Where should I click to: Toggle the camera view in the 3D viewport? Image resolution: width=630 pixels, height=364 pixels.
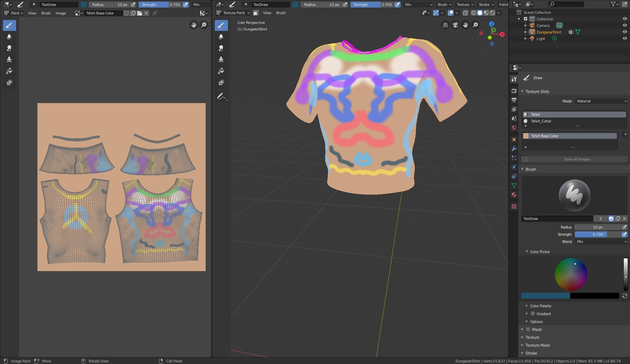coord(455,25)
